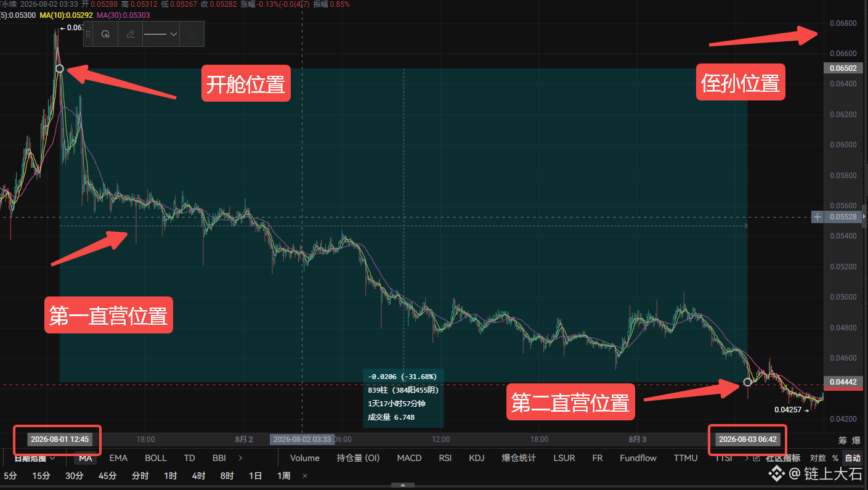868x490 pixels.
Task: Select the 8时 timeframe
Action: pos(227,476)
